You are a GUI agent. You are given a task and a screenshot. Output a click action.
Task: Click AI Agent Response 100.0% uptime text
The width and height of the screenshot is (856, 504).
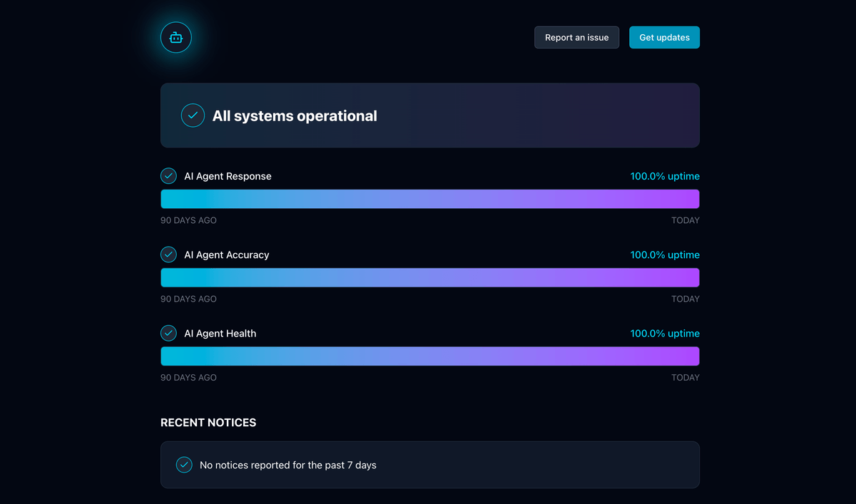coord(664,176)
